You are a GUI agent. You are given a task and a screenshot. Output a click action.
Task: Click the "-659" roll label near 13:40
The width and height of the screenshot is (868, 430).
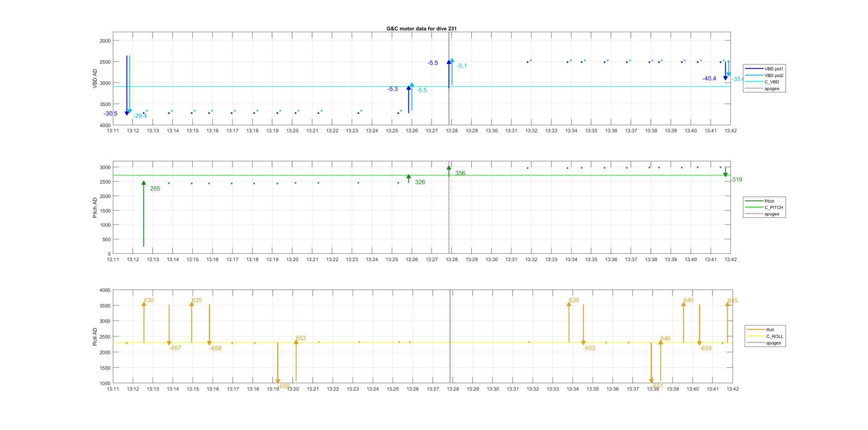[x=706, y=349]
